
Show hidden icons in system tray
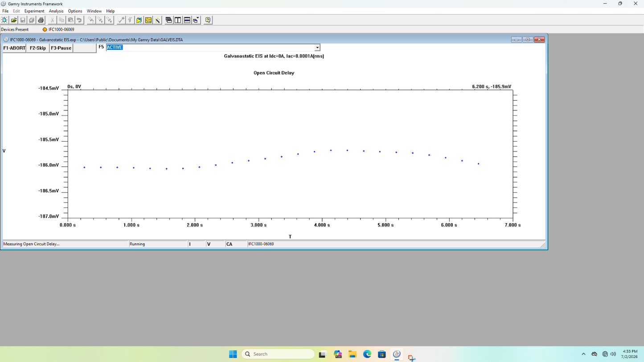[x=583, y=354]
